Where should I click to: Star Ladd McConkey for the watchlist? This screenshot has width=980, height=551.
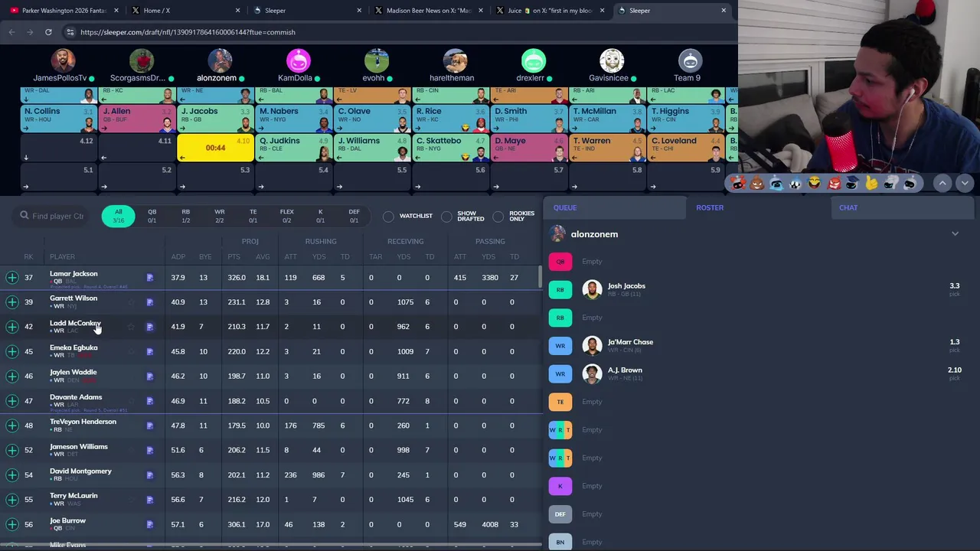pos(131,327)
